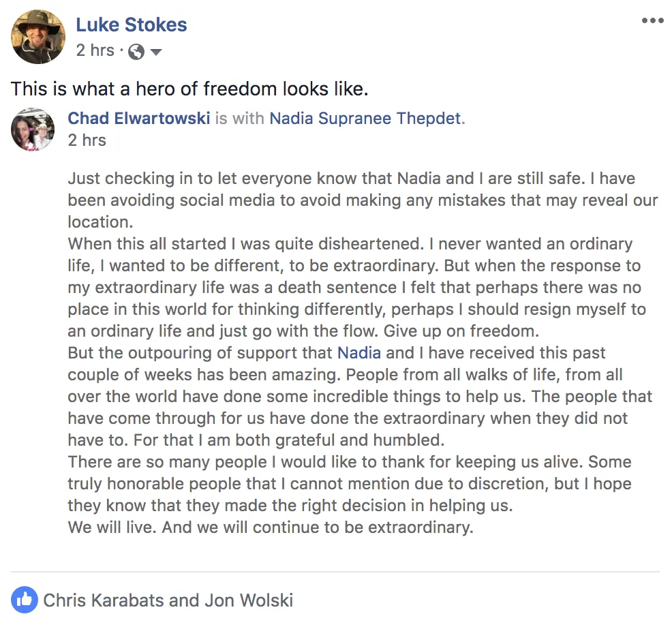Screen dimensions: 672x627
Task: Click the line 'We will live. And we will continue'
Action: [x=271, y=527]
